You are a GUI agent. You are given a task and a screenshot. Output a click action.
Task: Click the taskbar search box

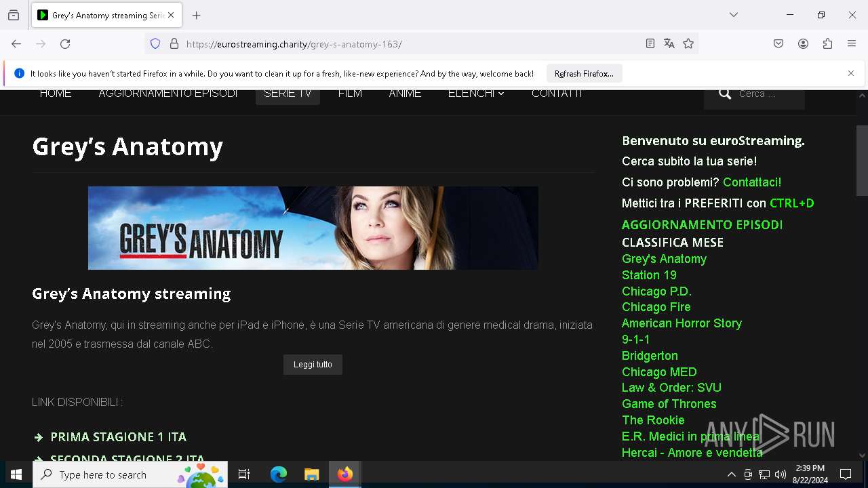130,474
